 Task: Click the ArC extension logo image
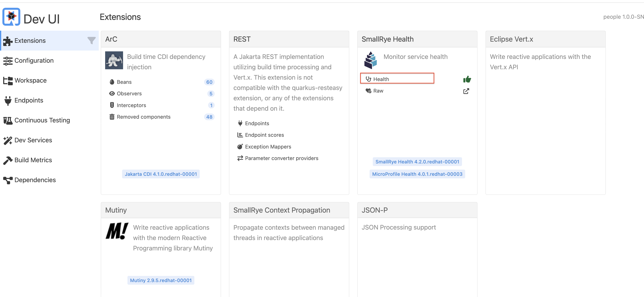click(x=114, y=60)
